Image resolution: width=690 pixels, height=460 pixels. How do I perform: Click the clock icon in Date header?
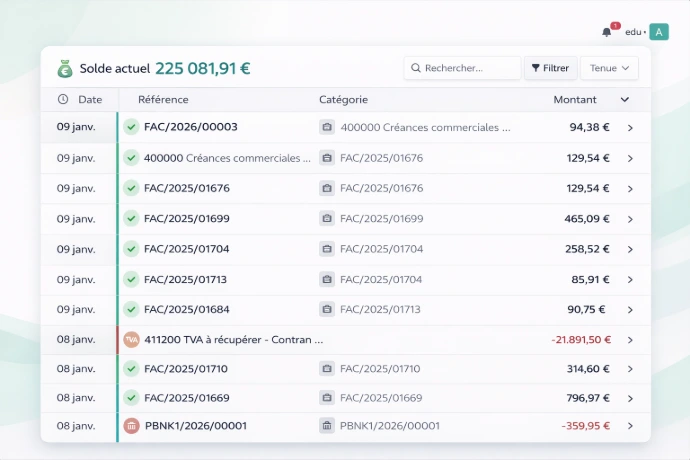[x=63, y=100]
